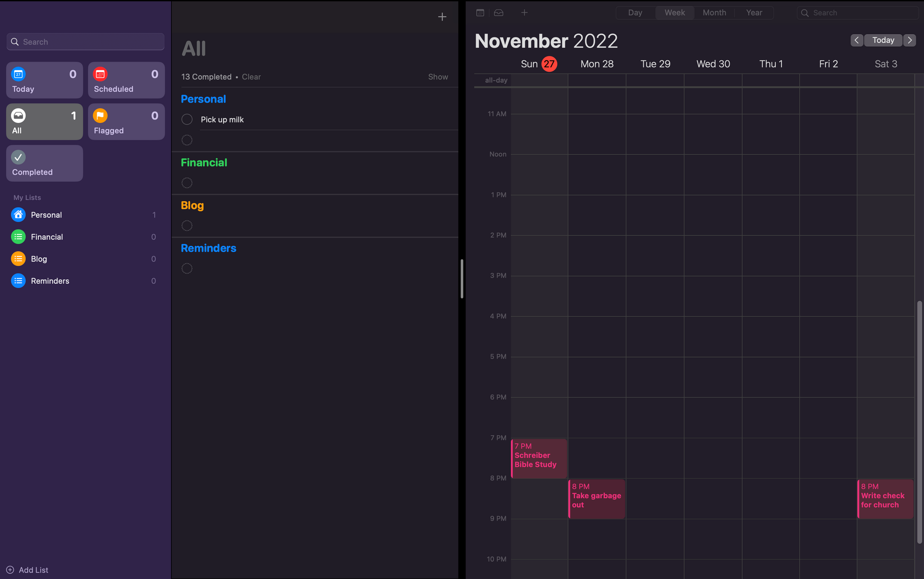Click the Personal list icon

[18, 215]
